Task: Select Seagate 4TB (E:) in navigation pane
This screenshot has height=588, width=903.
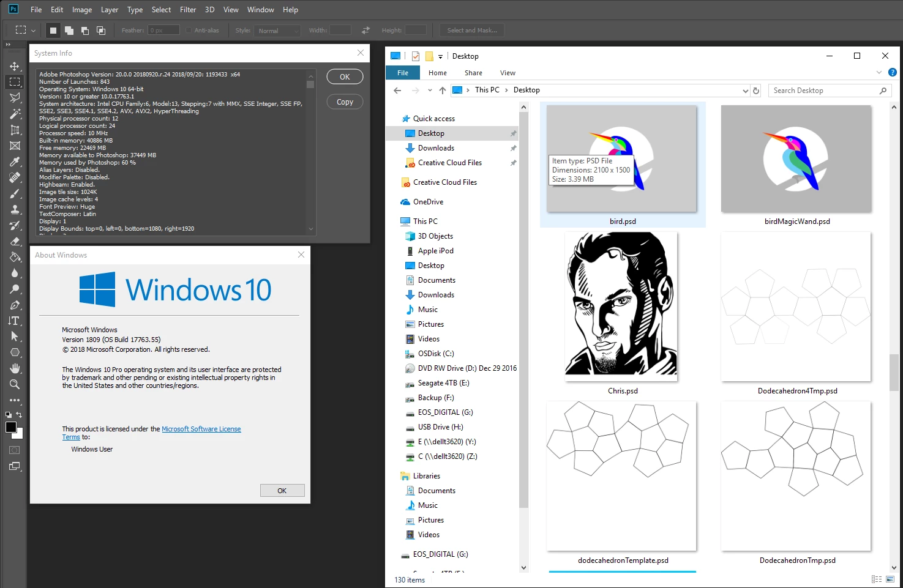Action: coord(443,383)
